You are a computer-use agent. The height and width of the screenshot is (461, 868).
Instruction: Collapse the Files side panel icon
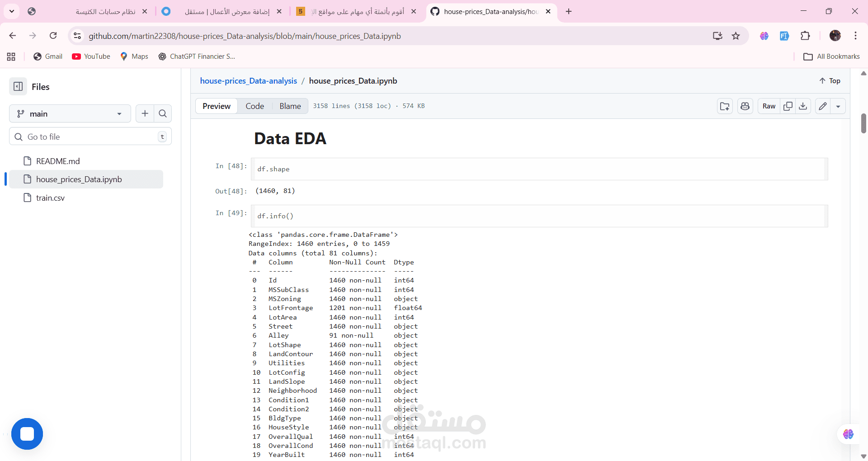point(18,86)
